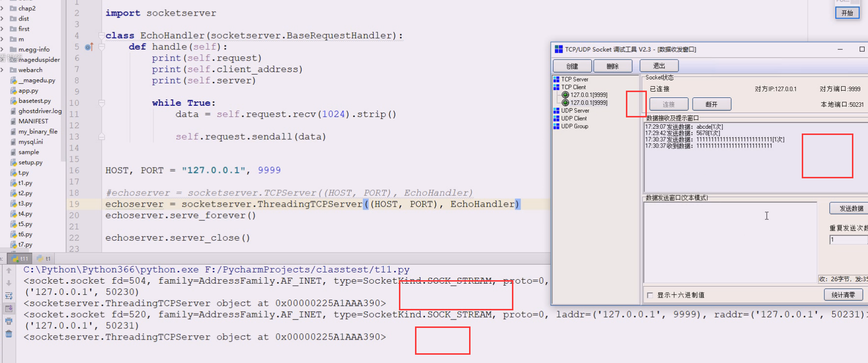Open t3.py in project tree
The width and height of the screenshot is (868, 363).
(25, 204)
